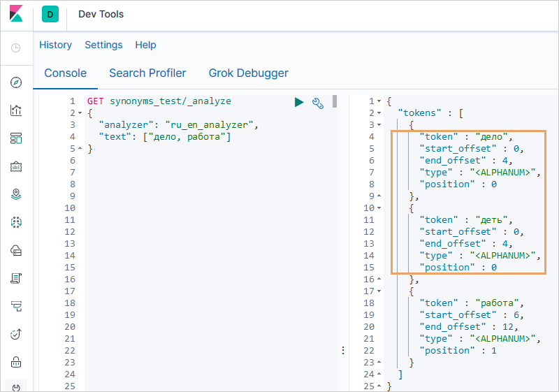The height and width of the screenshot is (392, 559).
Task: Open the recently viewed clock icon
Action: point(16,48)
